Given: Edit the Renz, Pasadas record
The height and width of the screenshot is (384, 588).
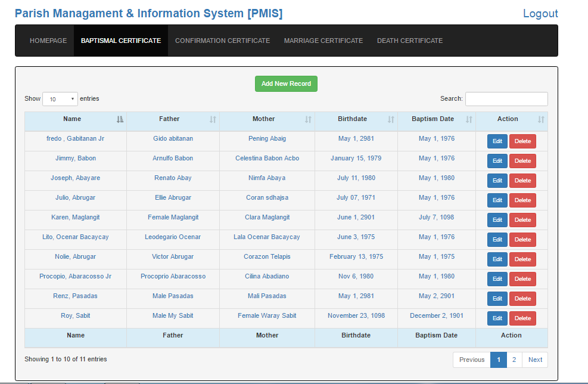Looking at the screenshot, I should tap(497, 298).
